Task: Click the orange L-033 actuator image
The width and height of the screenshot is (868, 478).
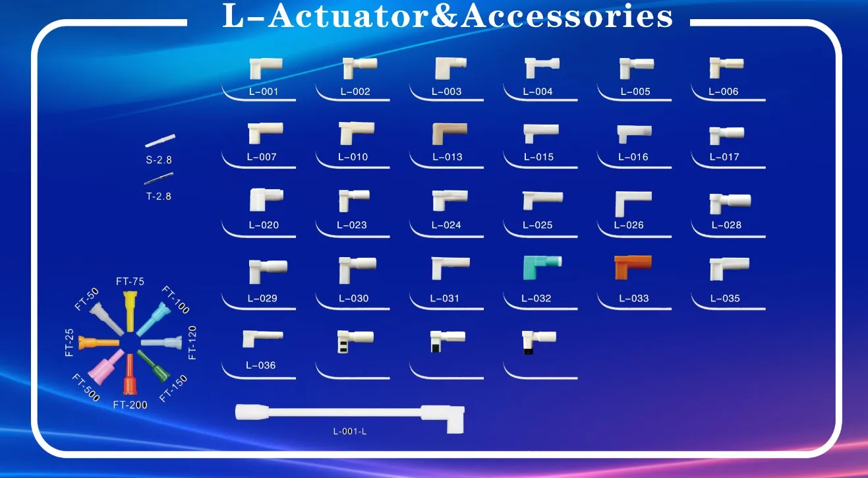Action: tap(633, 267)
